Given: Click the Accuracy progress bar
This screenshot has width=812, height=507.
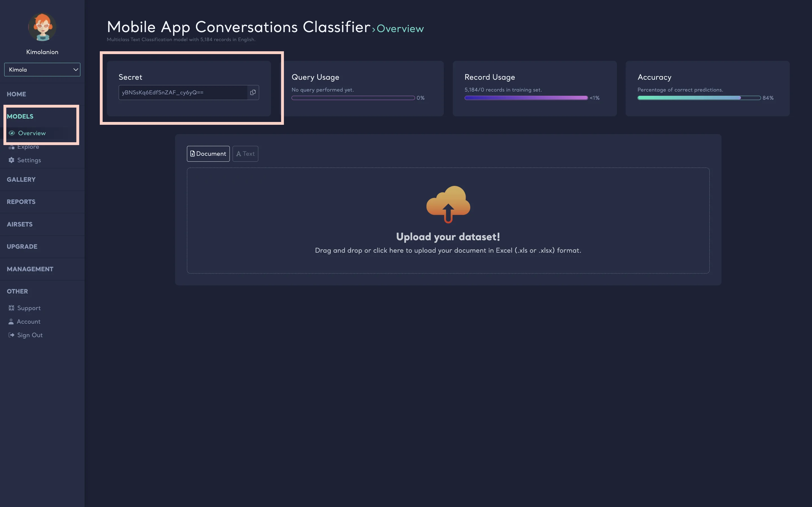Looking at the screenshot, I should point(699,98).
